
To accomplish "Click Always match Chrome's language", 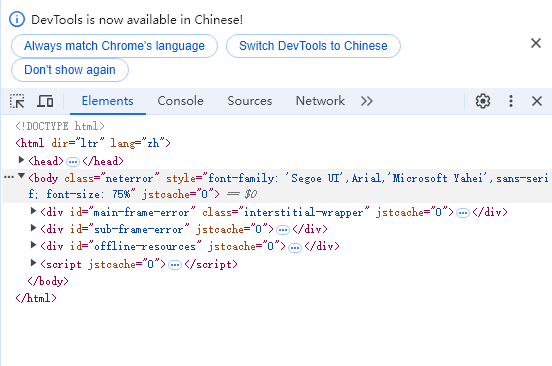I will [x=114, y=46].
